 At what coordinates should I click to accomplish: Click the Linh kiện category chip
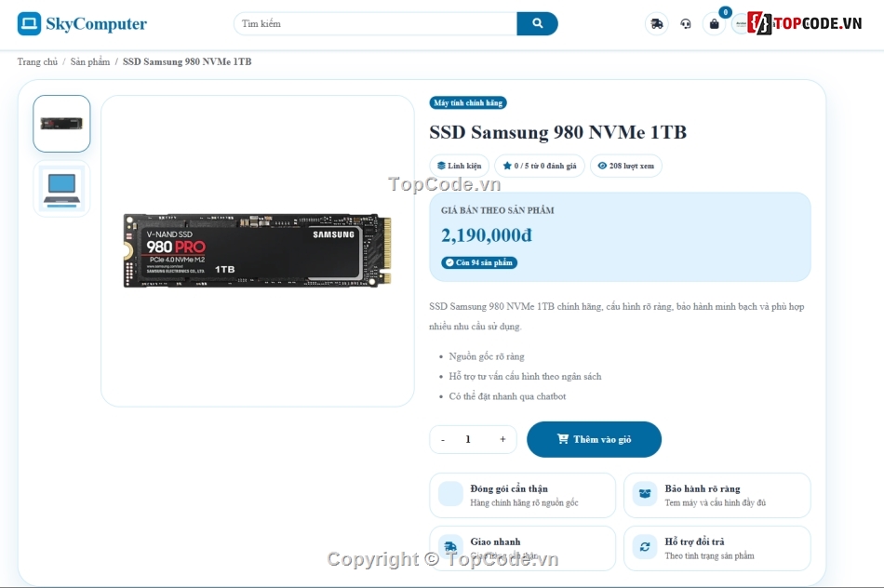coord(460,166)
